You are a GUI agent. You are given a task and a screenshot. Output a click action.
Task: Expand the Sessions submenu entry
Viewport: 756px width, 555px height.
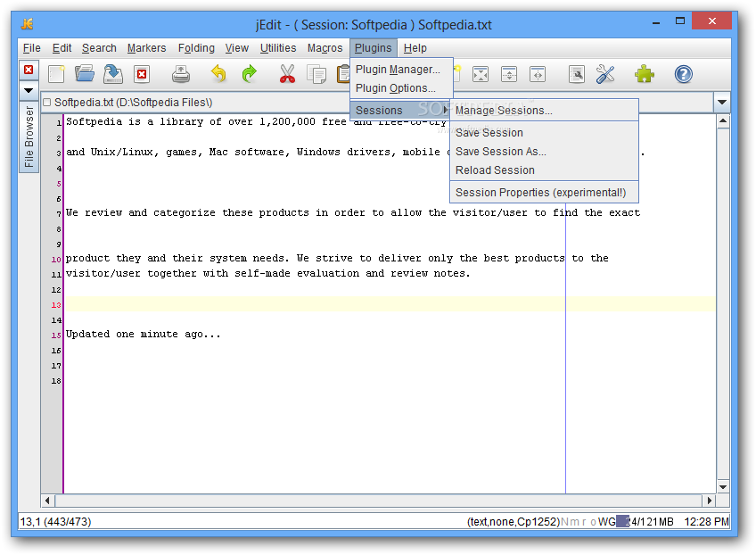pyautogui.click(x=399, y=111)
